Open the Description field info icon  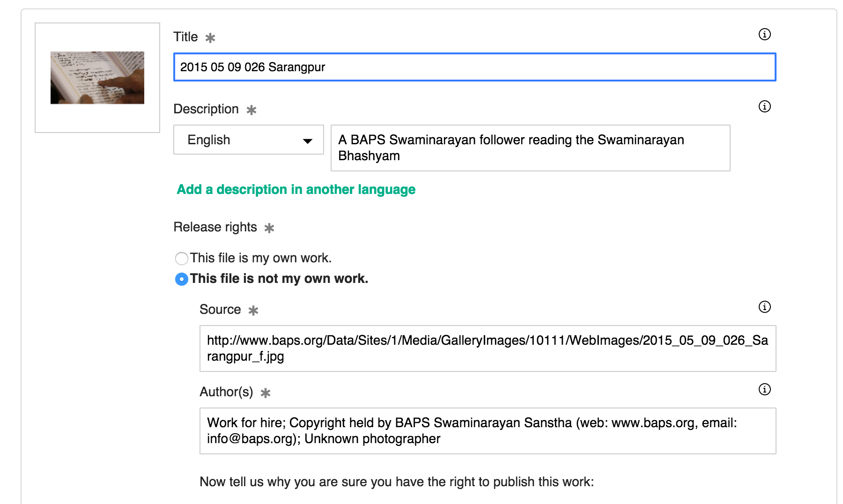pos(764,106)
